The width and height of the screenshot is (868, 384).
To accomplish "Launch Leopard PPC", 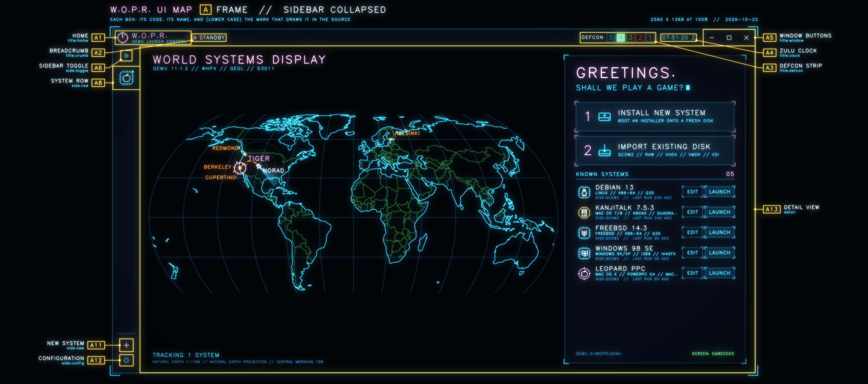I will (719, 273).
